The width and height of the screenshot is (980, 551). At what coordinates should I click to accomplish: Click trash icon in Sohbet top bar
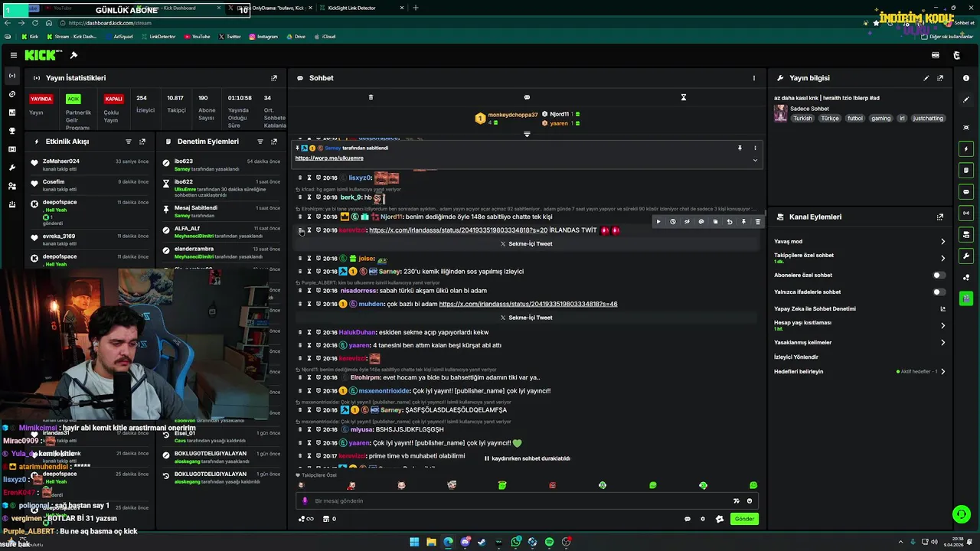(371, 97)
